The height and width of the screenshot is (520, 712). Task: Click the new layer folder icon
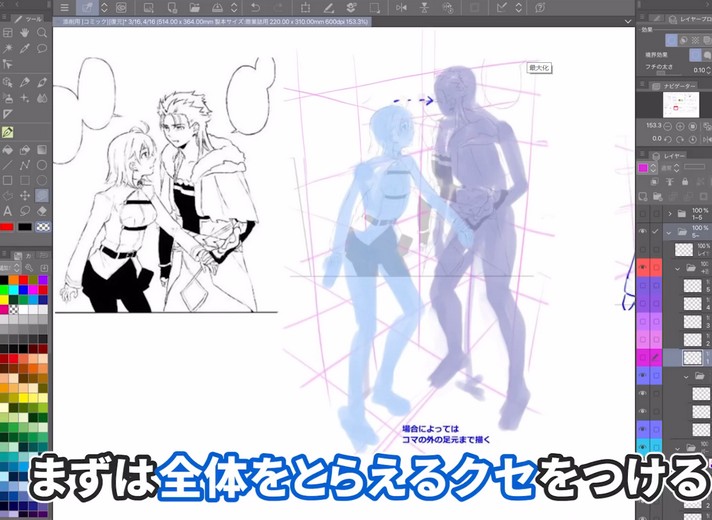[x=657, y=196]
